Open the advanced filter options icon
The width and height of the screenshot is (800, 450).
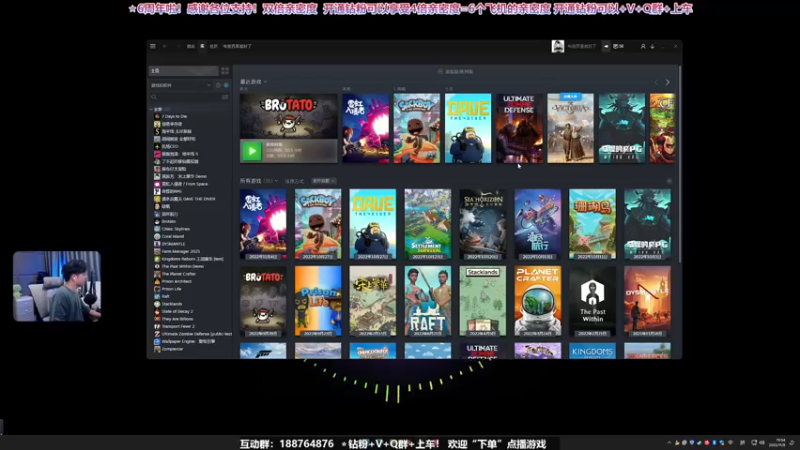225,97
